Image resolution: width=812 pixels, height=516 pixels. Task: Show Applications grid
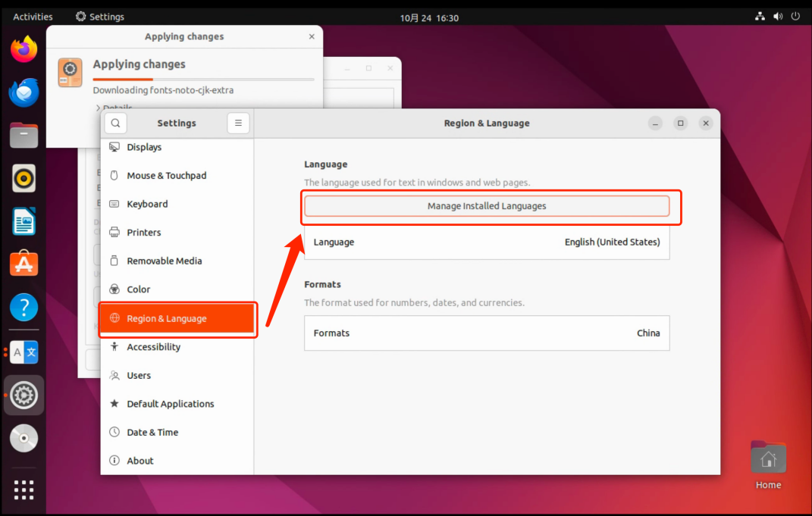[24, 489]
